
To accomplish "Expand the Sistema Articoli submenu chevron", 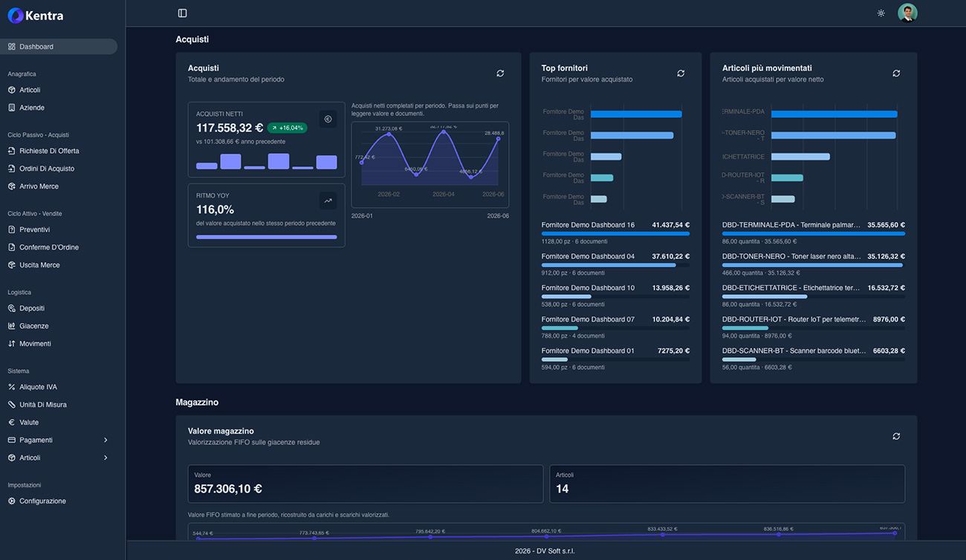I will coord(106,458).
